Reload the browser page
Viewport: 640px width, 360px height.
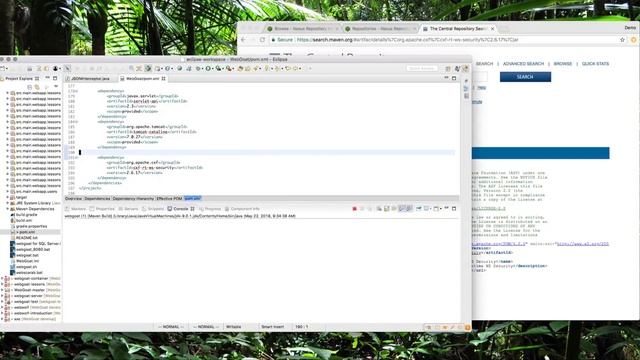[x=262, y=40]
